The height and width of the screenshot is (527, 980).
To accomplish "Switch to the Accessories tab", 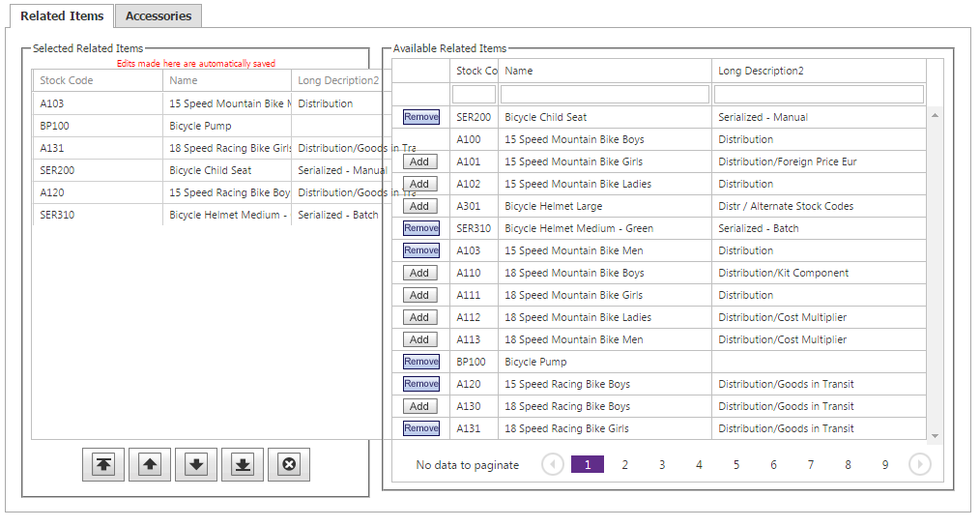I will coord(159,15).
